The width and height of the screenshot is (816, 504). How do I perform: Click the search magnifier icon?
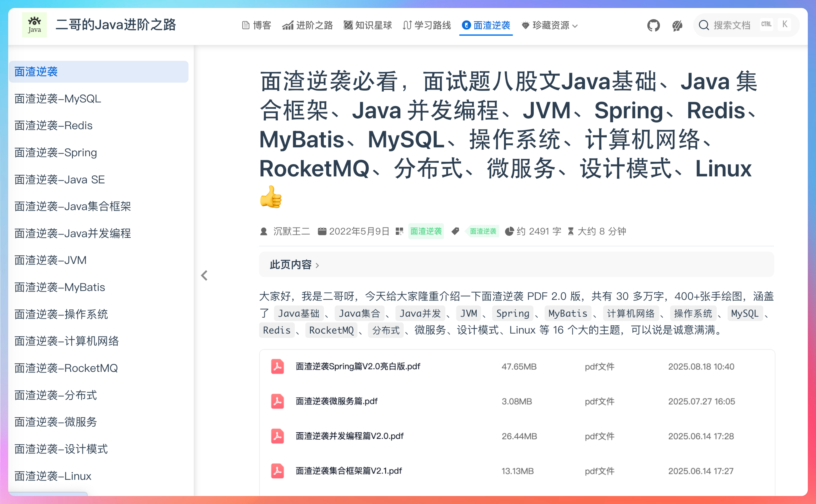tap(704, 25)
